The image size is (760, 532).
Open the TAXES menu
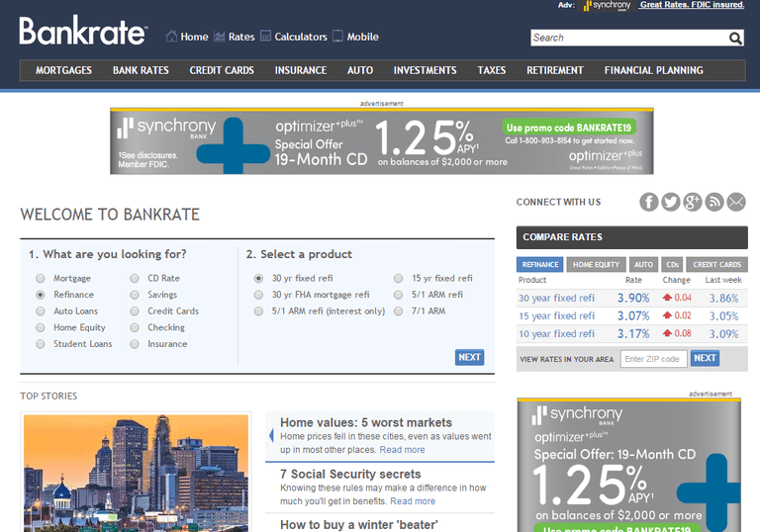(x=492, y=70)
